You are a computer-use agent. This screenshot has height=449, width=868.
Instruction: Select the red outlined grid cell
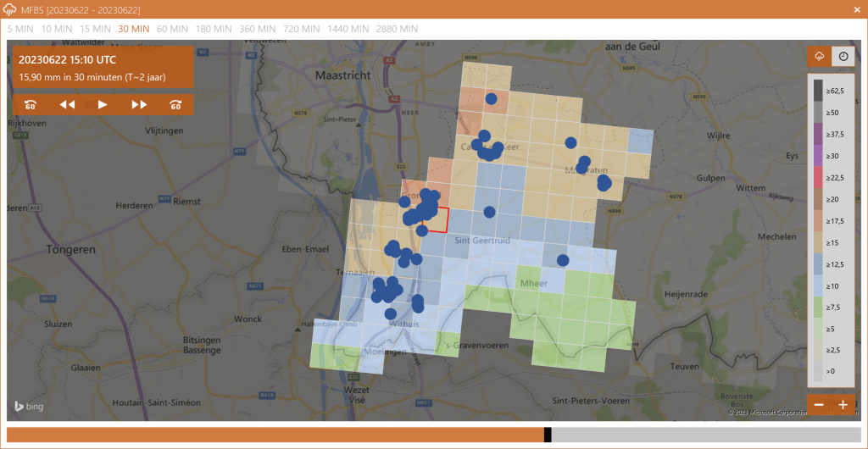(435, 220)
